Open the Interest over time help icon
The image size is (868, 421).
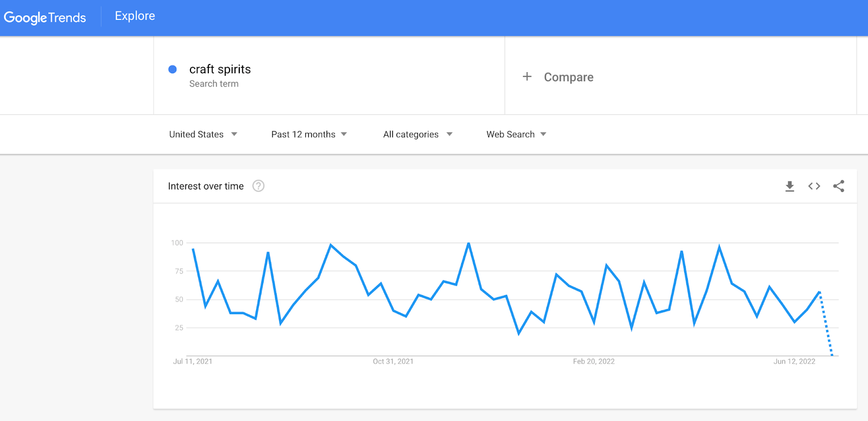tap(258, 186)
